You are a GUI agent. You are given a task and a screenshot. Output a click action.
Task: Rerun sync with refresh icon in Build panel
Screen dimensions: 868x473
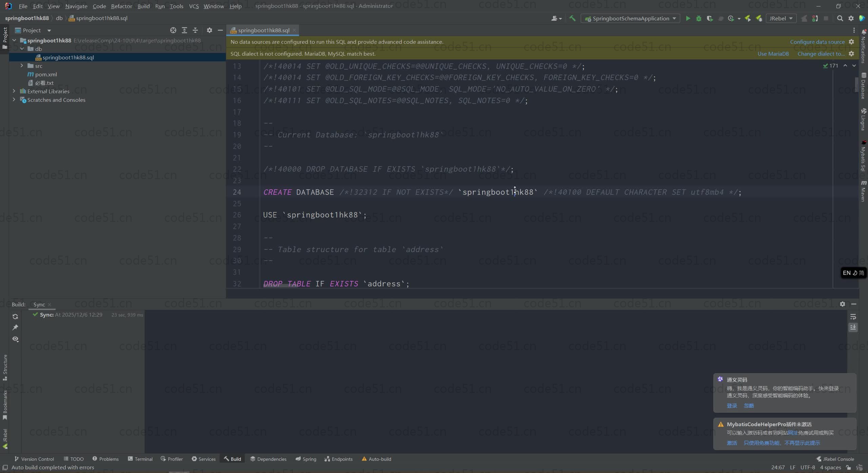15,317
